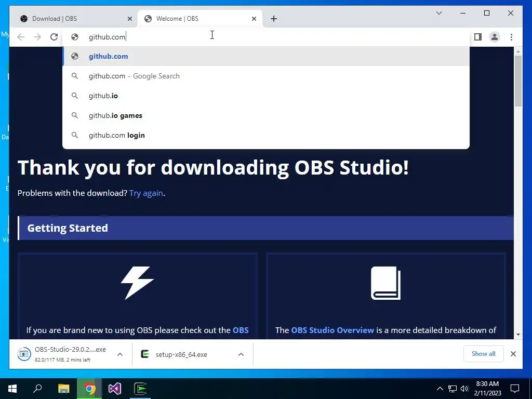The height and width of the screenshot is (399, 532).
Task: Choose the github.com URL suggestion
Action: (x=266, y=56)
